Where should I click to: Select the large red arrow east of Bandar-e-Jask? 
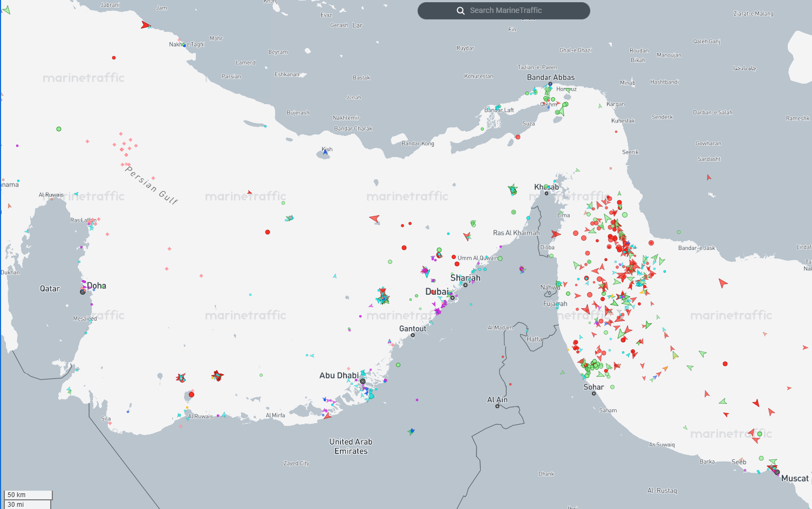coord(723,283)
